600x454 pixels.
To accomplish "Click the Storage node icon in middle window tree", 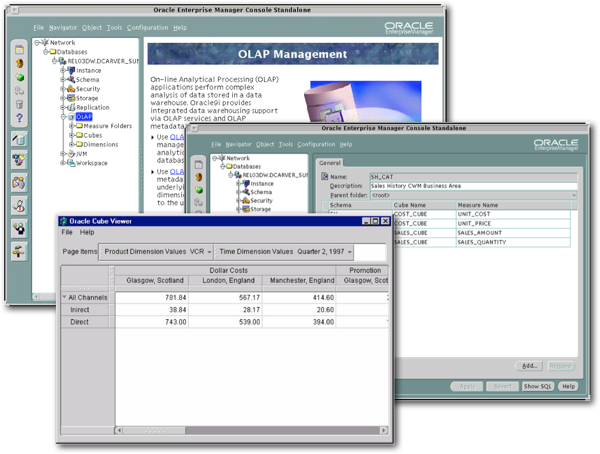I will tap(246, 209).
